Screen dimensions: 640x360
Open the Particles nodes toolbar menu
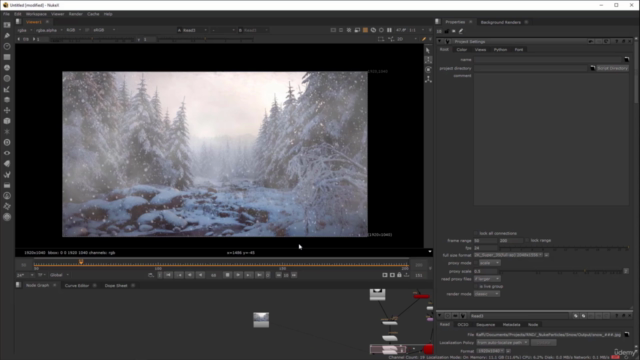click(7, 131)
